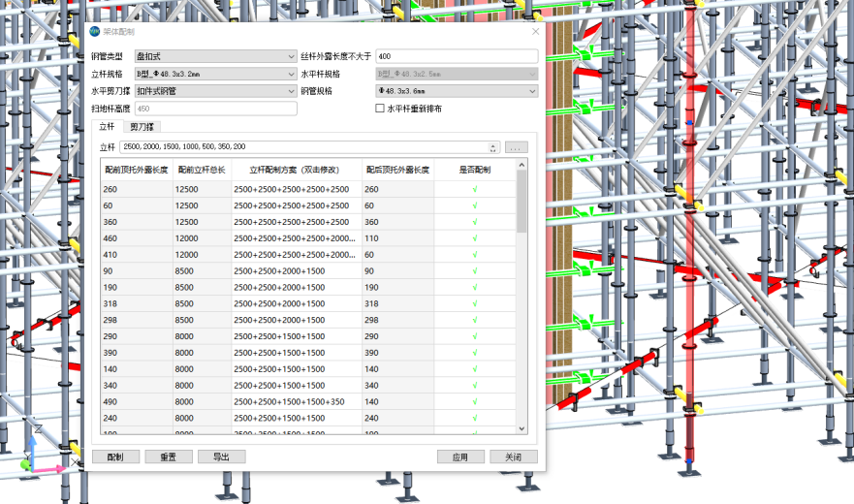Select the 立杆 tab

tap(107, 127)
